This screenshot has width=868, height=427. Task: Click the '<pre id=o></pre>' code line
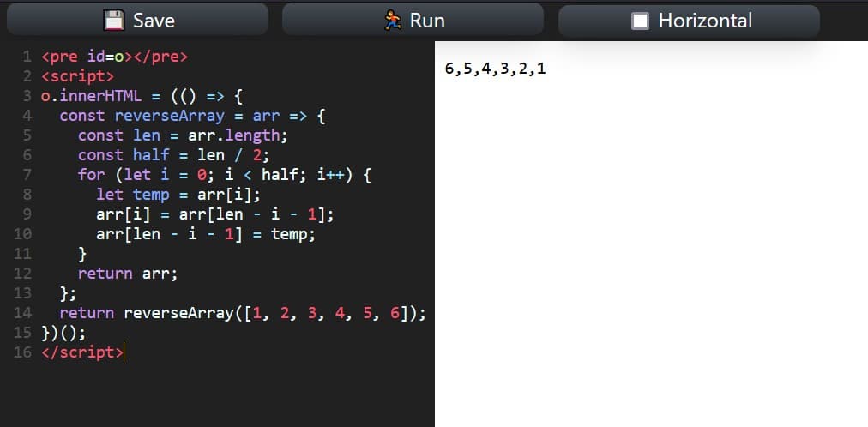115,57
